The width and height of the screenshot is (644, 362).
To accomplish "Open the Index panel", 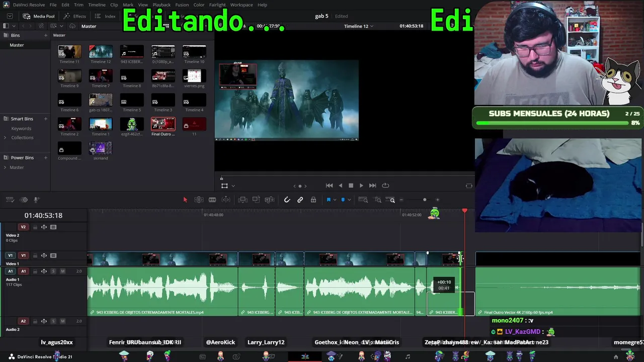I will (x=105, y=16).
